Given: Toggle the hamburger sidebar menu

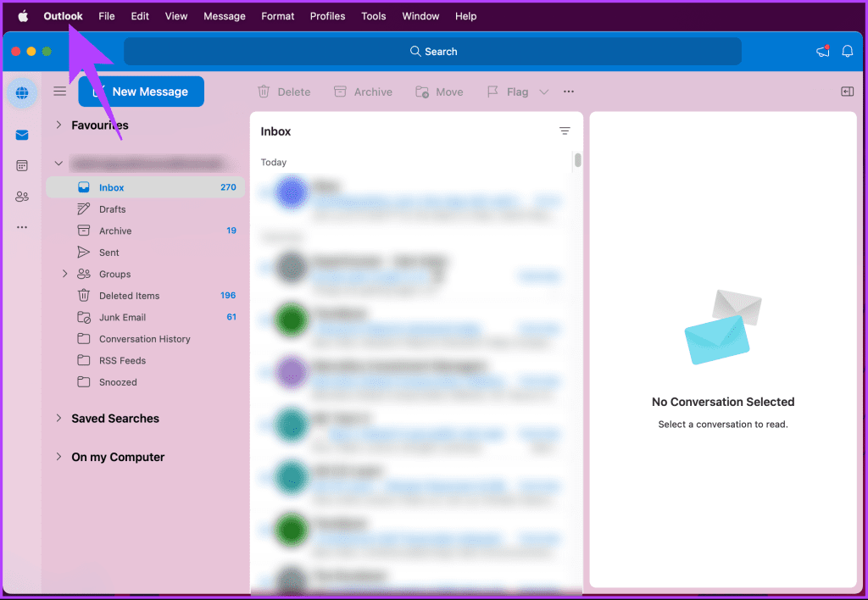Looking at the screenshot, I should pyautogui.click(x=60, y=92).
